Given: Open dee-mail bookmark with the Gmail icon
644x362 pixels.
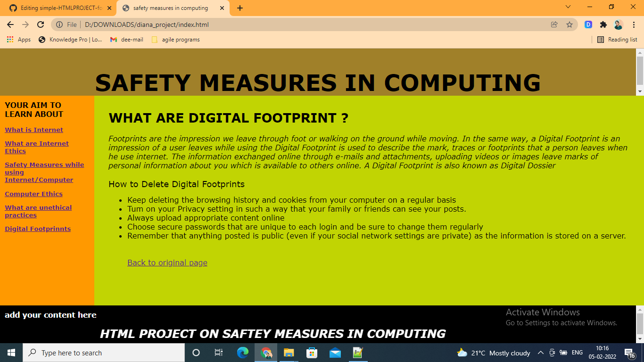Looking at the screenshot, I should point(113,40).
